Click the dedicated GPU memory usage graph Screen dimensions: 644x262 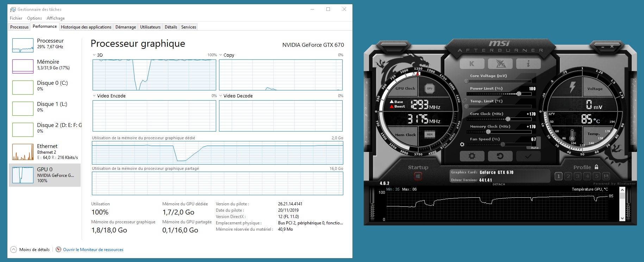point(218,153)
